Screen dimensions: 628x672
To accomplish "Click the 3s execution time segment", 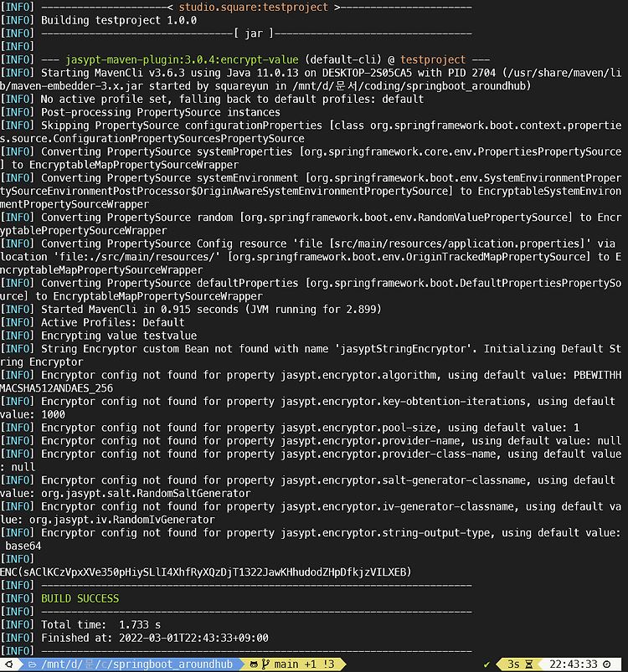I will tap(513, 664).
